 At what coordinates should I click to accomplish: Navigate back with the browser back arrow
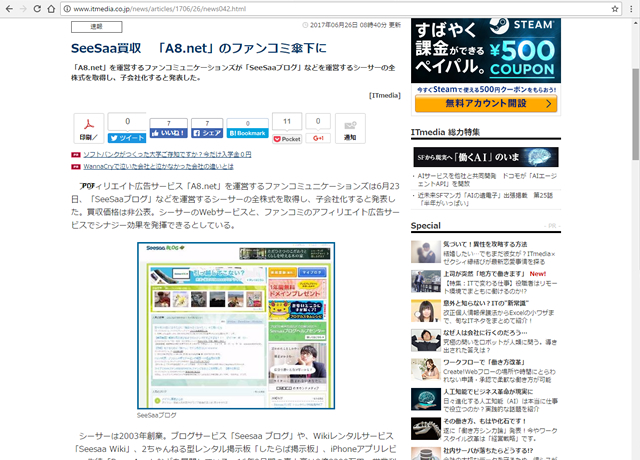click(x=11, y=8)
